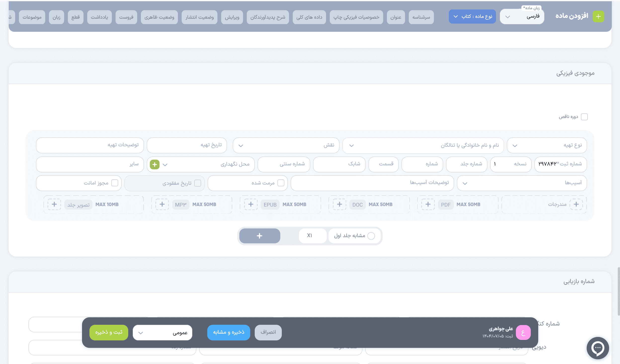The image size is (620, 364).
Task: Click the green plus next to محل نگهداری
Action: click(x=155, y=164)
